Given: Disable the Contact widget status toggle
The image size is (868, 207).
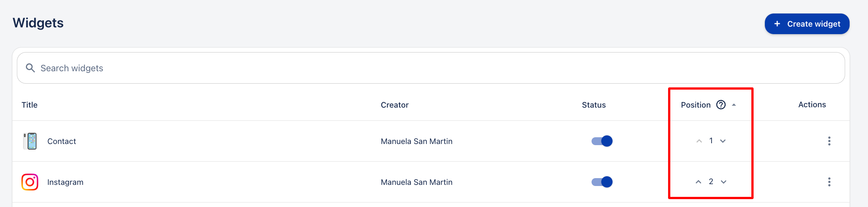Looking at the screenshot, I should point(602,141).
